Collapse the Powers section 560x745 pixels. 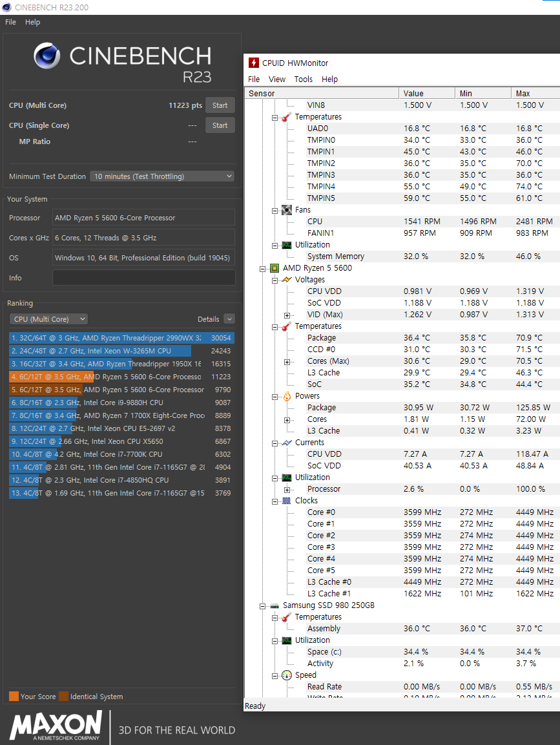[275, 397]
